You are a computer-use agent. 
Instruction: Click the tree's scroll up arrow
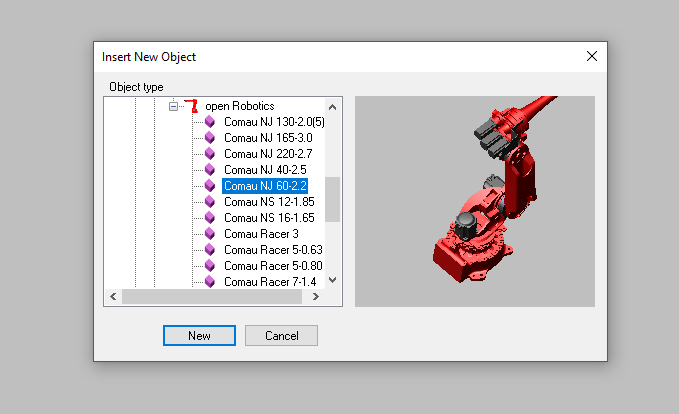coord(333,107)
